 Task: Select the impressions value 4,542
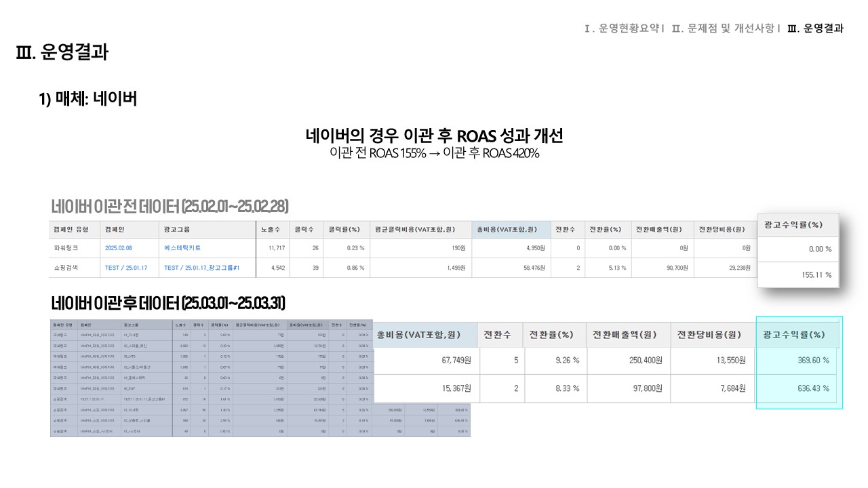277,268
